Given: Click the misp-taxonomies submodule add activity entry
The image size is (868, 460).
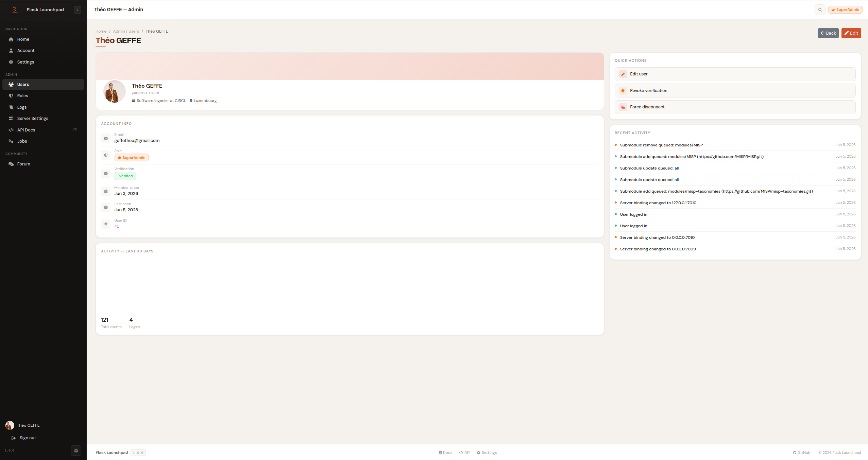Looking at the screenshot, I should click(716, 191).
